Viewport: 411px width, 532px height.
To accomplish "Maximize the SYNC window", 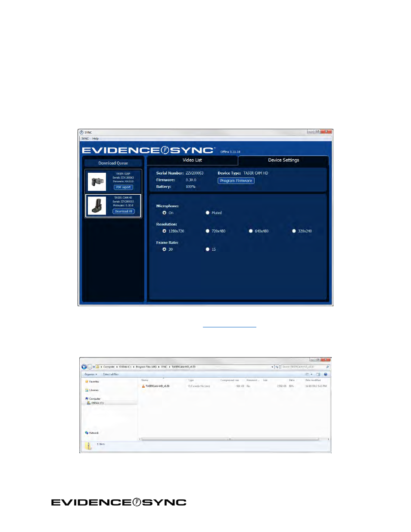I will coord(317,132).
